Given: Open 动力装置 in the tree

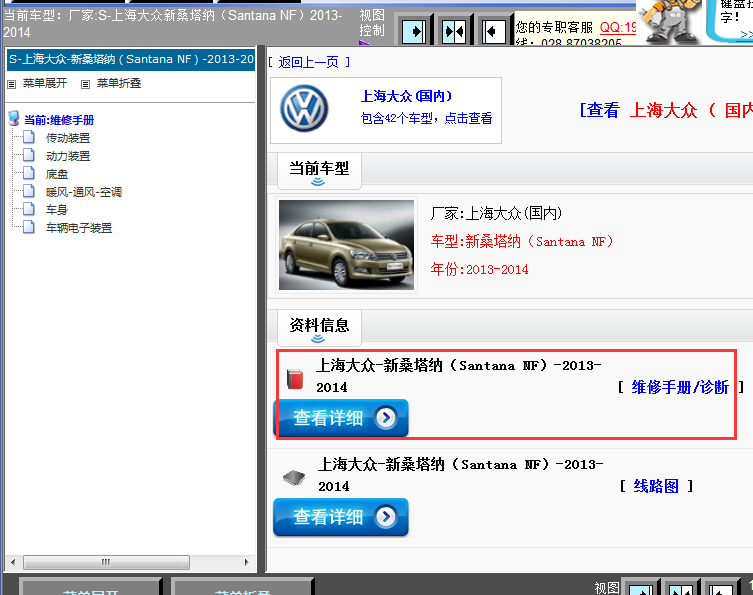Looking at the screenshot, I should point(68,156).
